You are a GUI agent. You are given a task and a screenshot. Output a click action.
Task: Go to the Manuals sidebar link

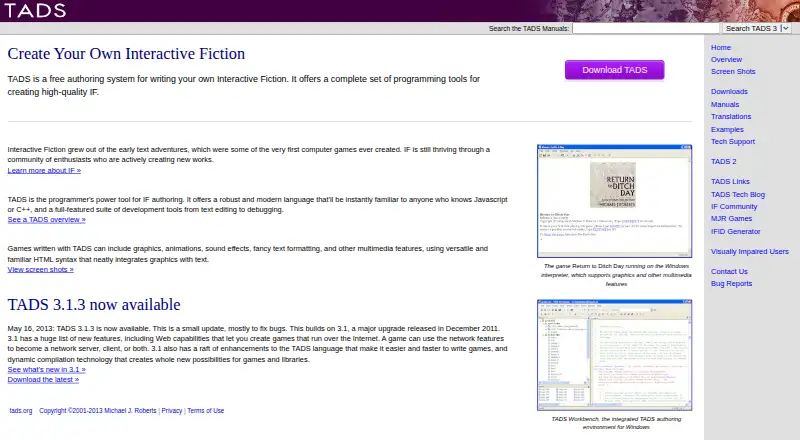click(x=724, y=104)
